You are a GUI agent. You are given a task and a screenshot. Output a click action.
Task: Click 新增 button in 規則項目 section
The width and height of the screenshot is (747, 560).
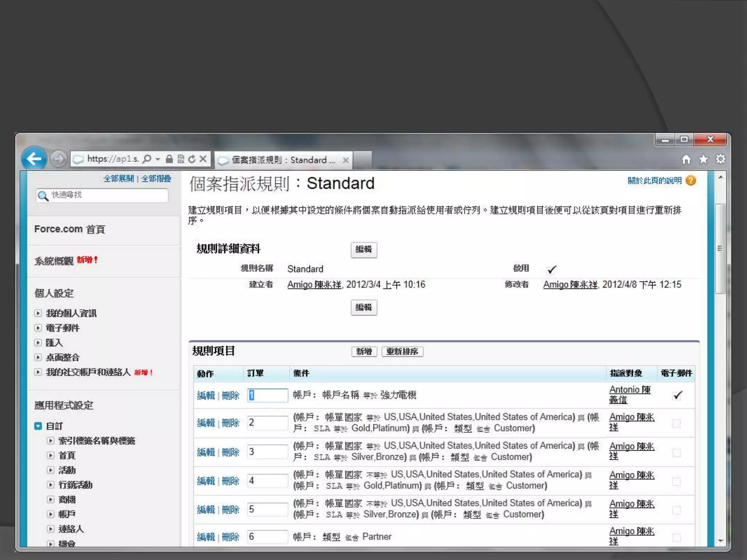pyautogui.click(x=364, y=351)
